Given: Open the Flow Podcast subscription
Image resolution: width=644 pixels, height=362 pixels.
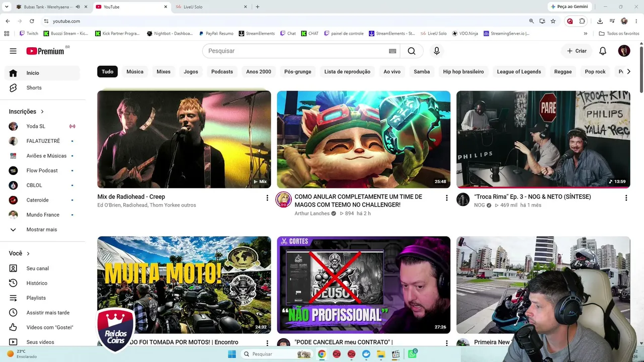Looking at the screenshot, I should (x=42, y=170).
